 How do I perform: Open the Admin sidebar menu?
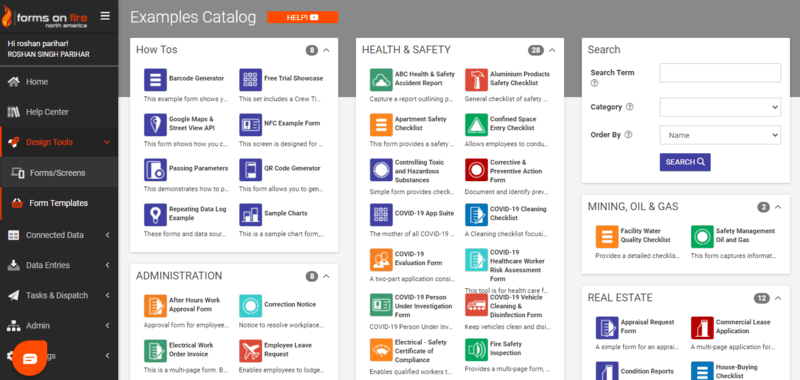pos(59,325)
